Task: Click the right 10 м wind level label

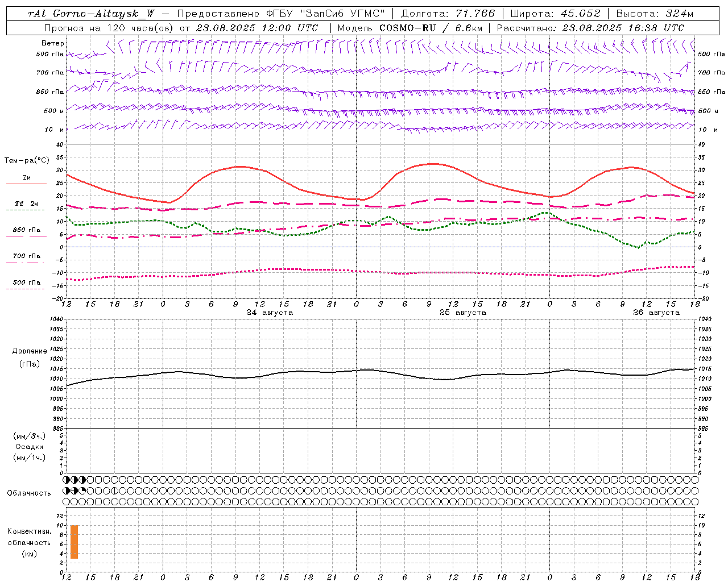Action: pos(708,130)
